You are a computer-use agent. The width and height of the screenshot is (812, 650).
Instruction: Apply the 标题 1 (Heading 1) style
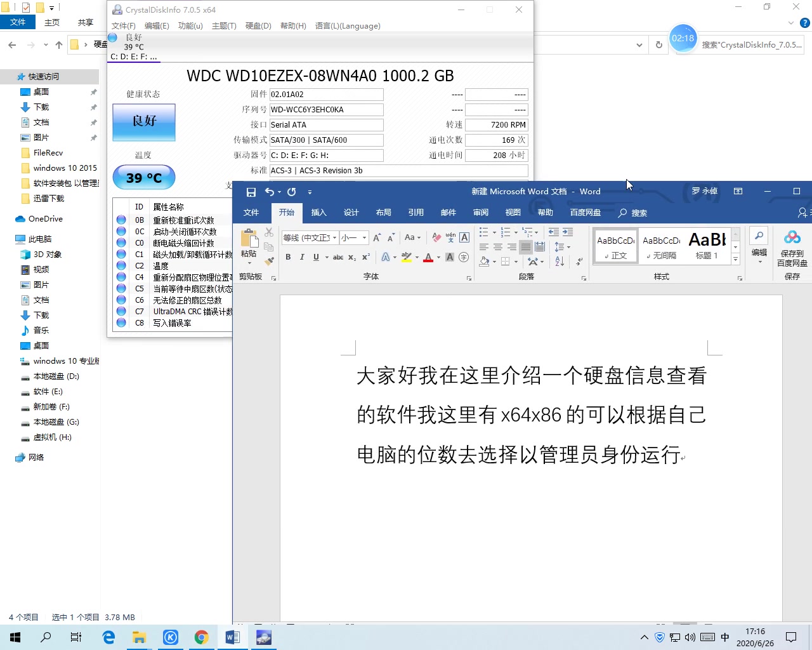point(707,246)
